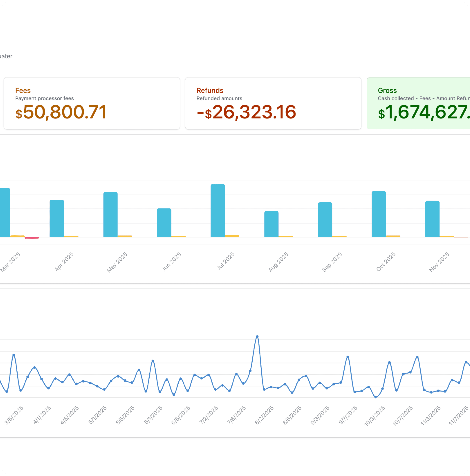The width and height of the screenshot is (470, 476).
Task: Click the Refunds summary card
Action: click(x=273, y=103)
